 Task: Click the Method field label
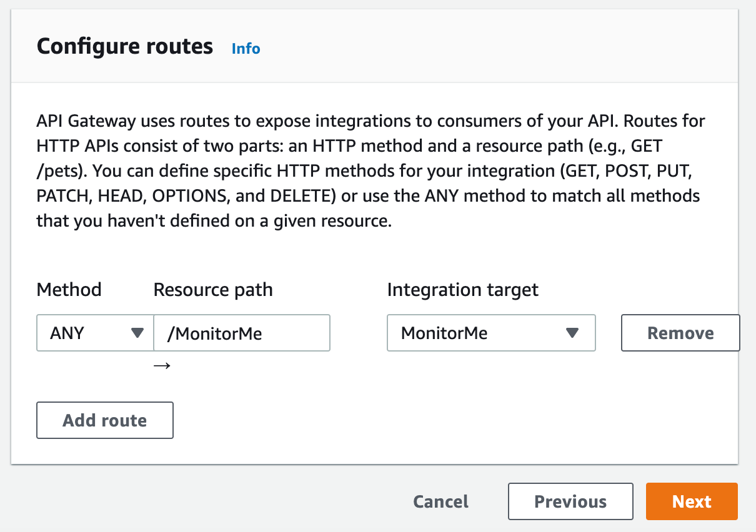[69, 290]
